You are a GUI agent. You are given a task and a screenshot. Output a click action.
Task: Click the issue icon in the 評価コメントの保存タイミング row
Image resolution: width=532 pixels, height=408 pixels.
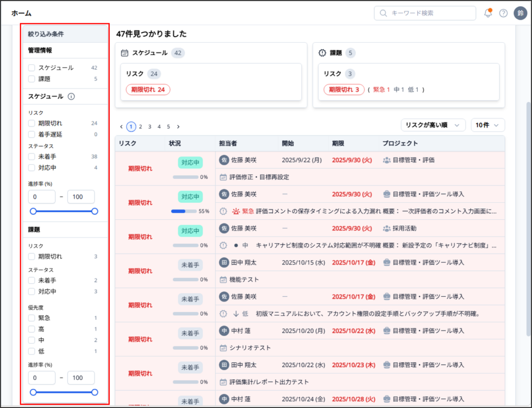click(x=223, y=211)
